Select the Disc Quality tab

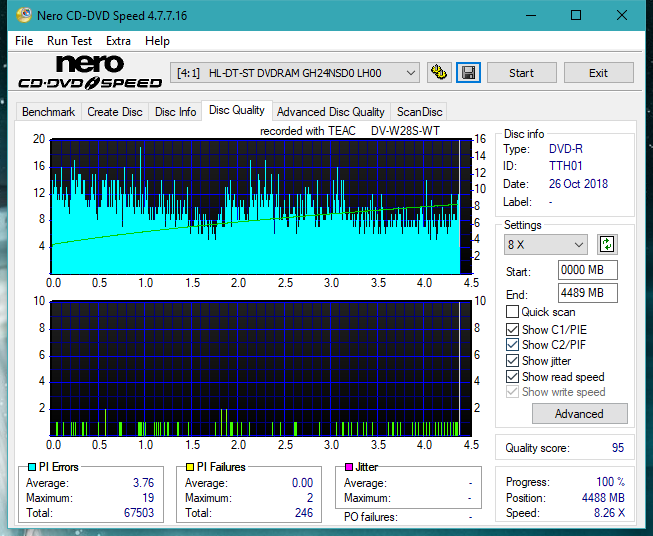237,110
